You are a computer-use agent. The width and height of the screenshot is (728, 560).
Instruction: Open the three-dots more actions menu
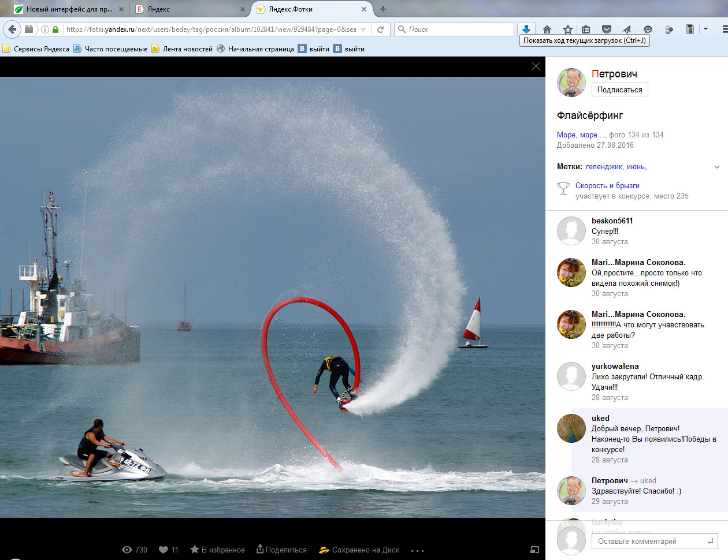(x=418, y=551)
